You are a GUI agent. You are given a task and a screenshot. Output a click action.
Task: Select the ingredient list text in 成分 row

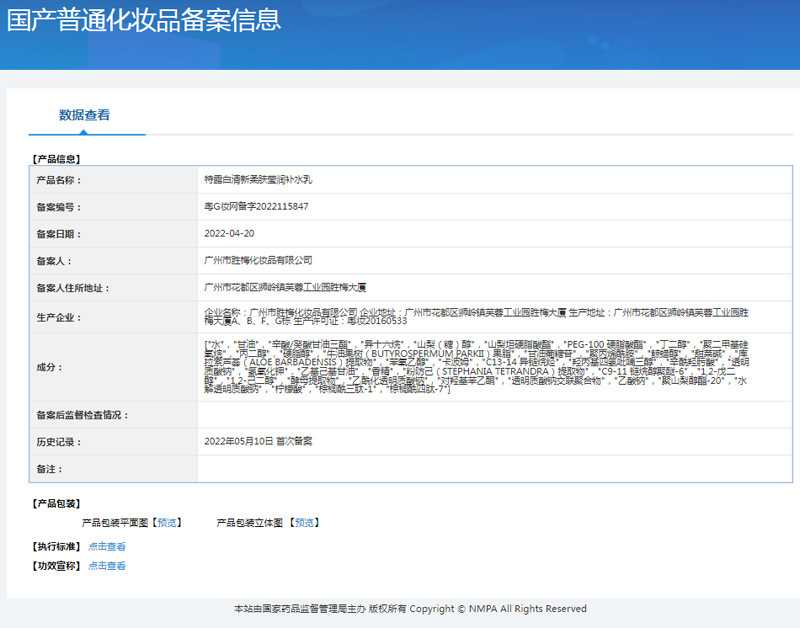(x=477, y=367)
